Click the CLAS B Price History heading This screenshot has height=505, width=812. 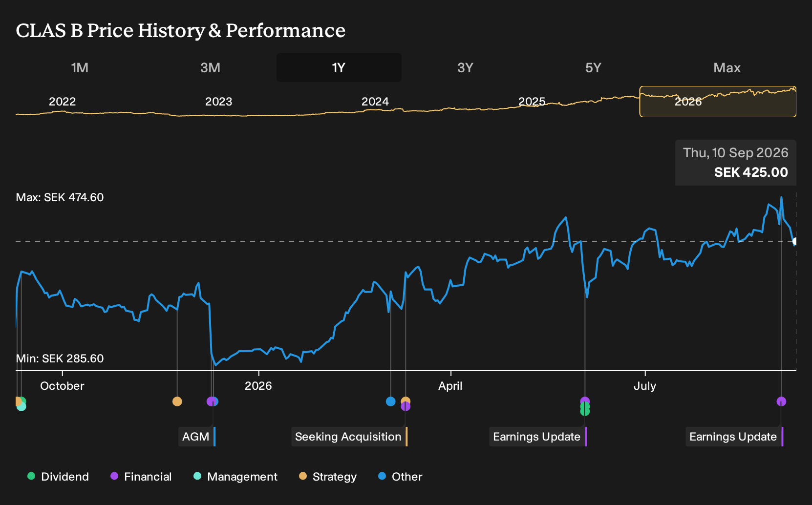(181, 30)
